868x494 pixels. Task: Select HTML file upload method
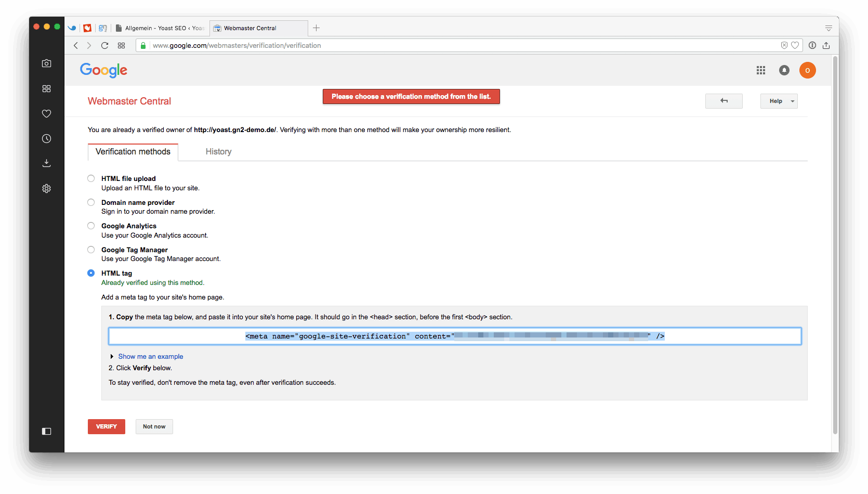click(91, 178)
